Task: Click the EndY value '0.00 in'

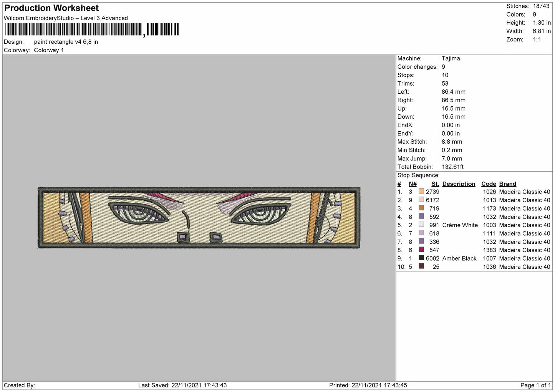Action: [451, 134]
